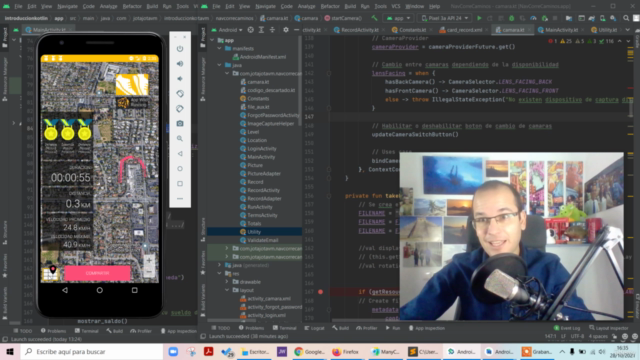Collapse the layout folder
The height and width of the screenshot is (360, 640).
227,290
